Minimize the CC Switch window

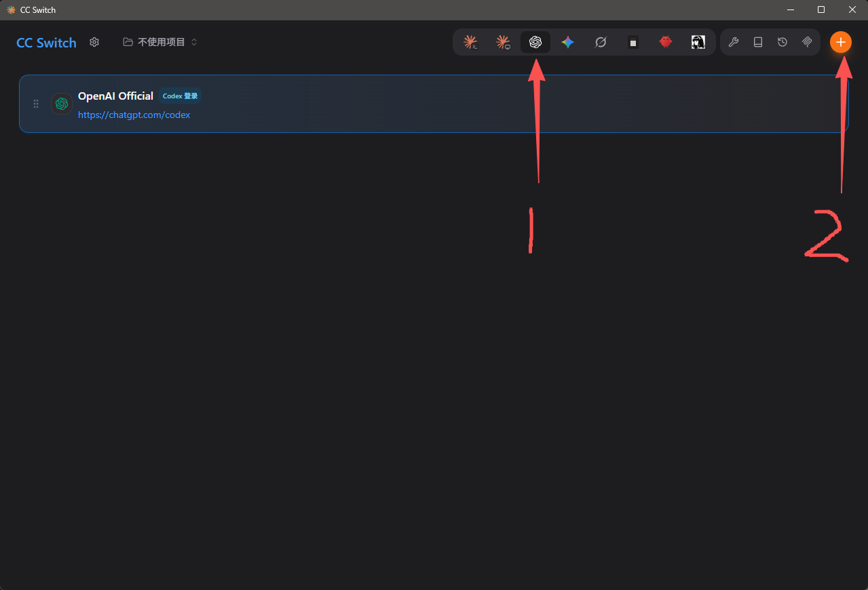[x=791, y=9]
